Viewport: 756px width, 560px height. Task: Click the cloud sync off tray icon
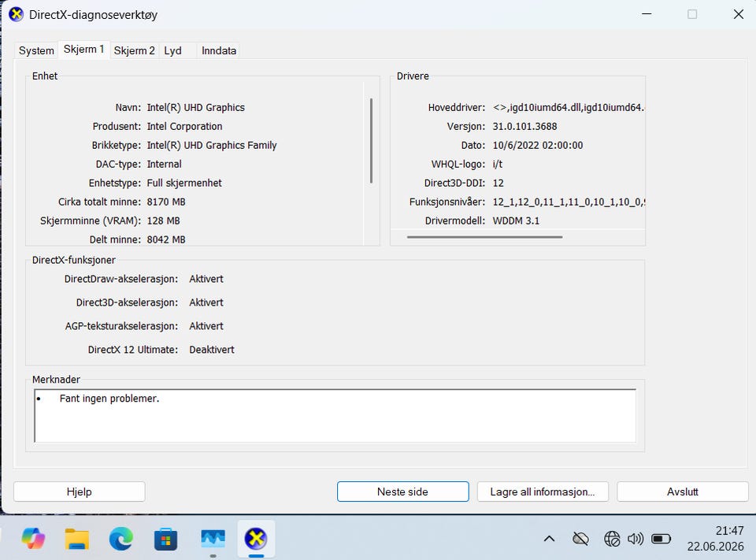(x=580, y=539)
